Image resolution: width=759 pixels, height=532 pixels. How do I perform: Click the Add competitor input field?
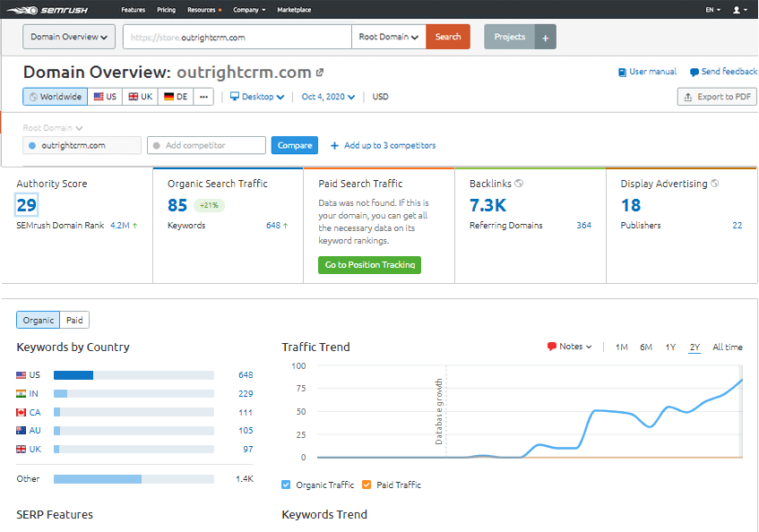[207, 146]
